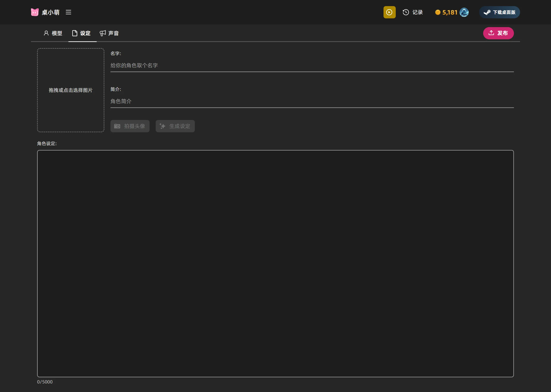Click the 0/5000 character counter
The height and width of the screenshot is (392, 551).
coord(45,382)
